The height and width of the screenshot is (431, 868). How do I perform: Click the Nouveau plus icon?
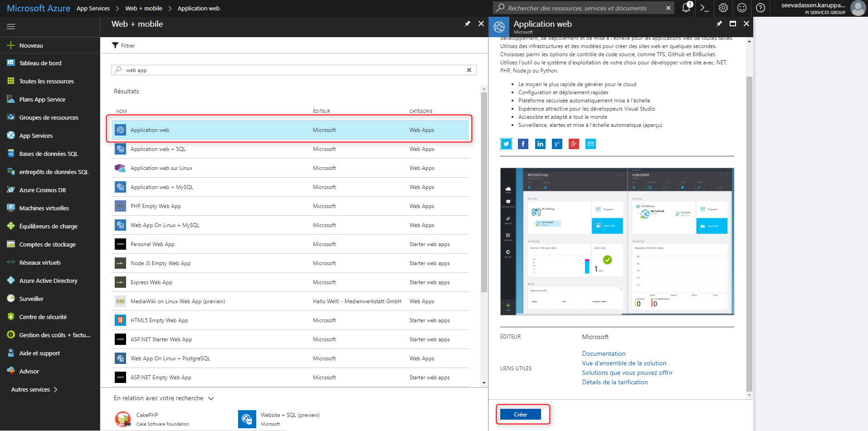click(11, 45)
